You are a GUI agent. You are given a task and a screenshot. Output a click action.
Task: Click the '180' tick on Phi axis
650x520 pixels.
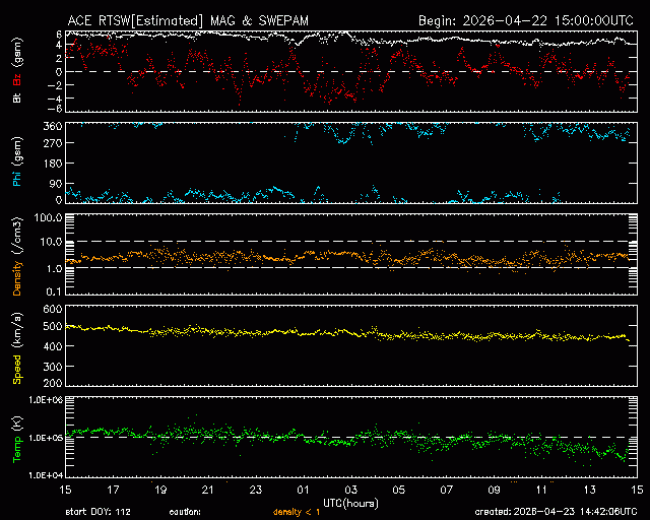click(53, 163)
